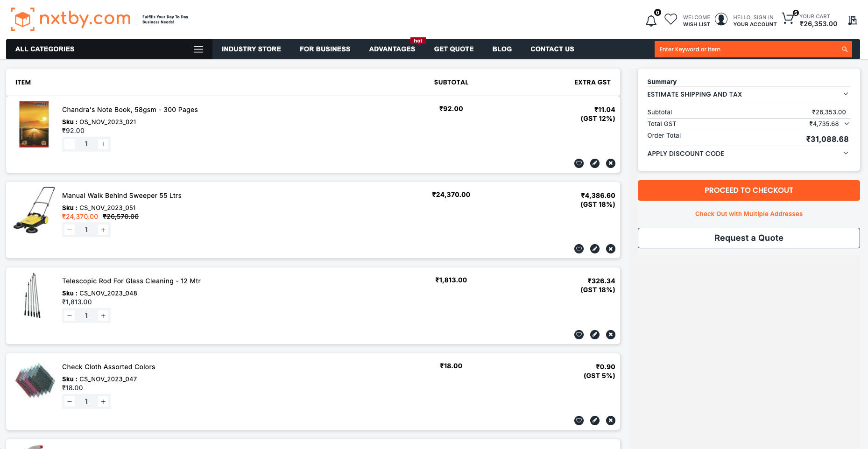Remove Manual Walk Behind Sweeper from cart

(611, 249)
